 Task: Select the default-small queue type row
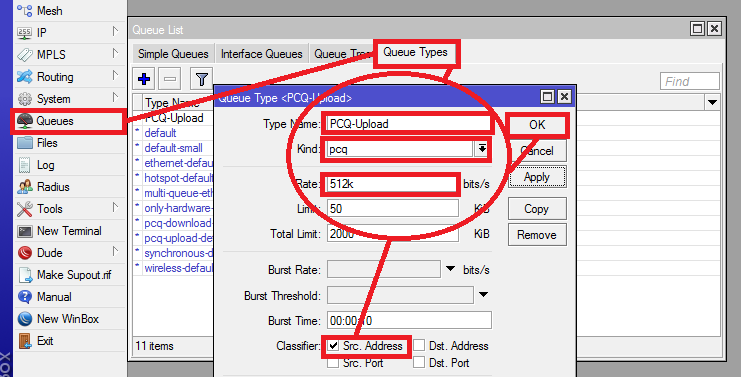pyautogui.click(x=173, y=148)
